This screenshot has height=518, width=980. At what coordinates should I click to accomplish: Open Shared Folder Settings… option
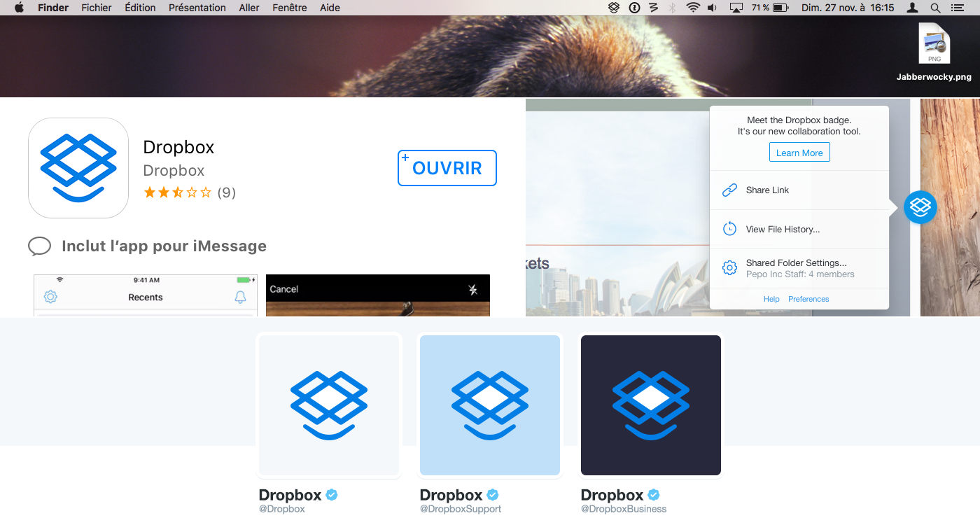tap(799, 268)
